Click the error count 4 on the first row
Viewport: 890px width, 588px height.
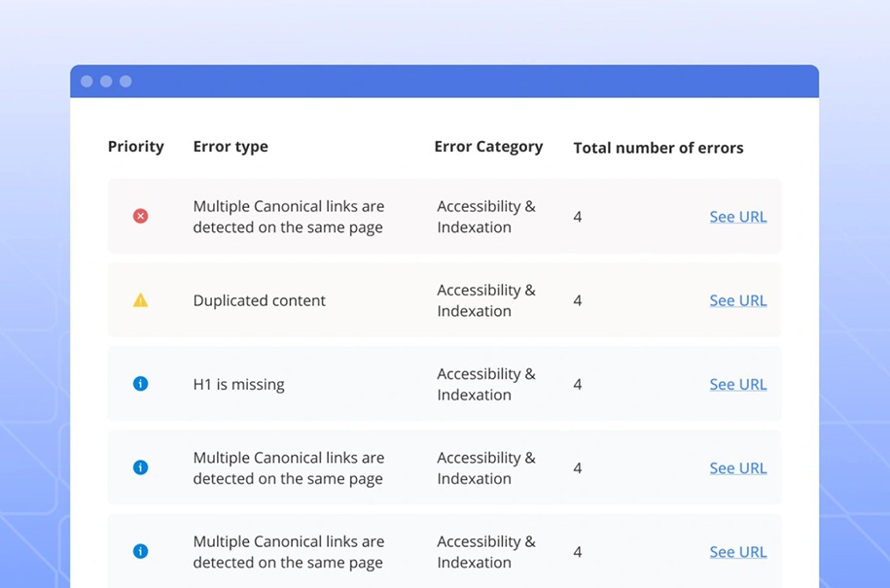click(x=577, y=217)
